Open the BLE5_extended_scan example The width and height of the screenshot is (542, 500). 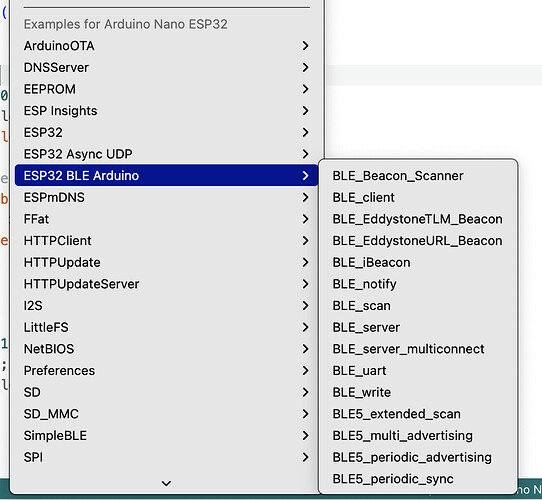click(x=418, y=414)
